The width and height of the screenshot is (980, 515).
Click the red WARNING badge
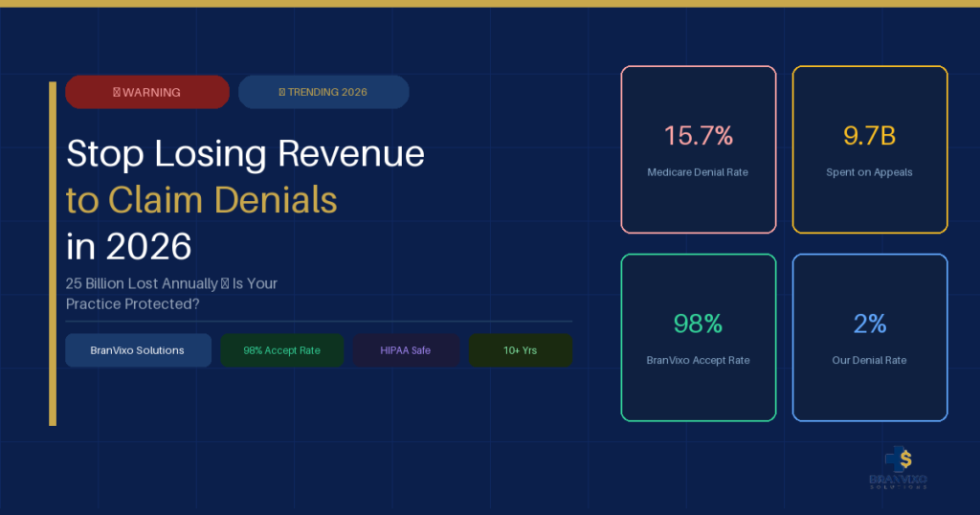147,92
